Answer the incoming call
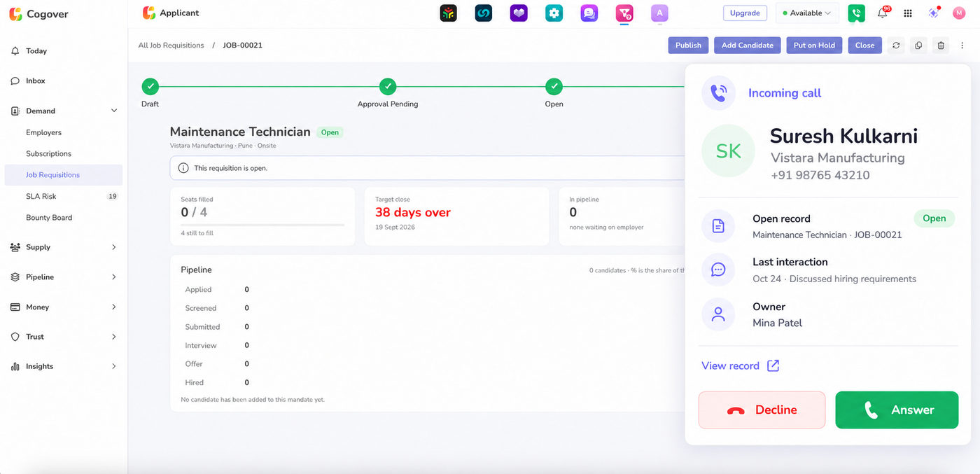The width and height of the screenshot is (980, 474). click(897, 410)
